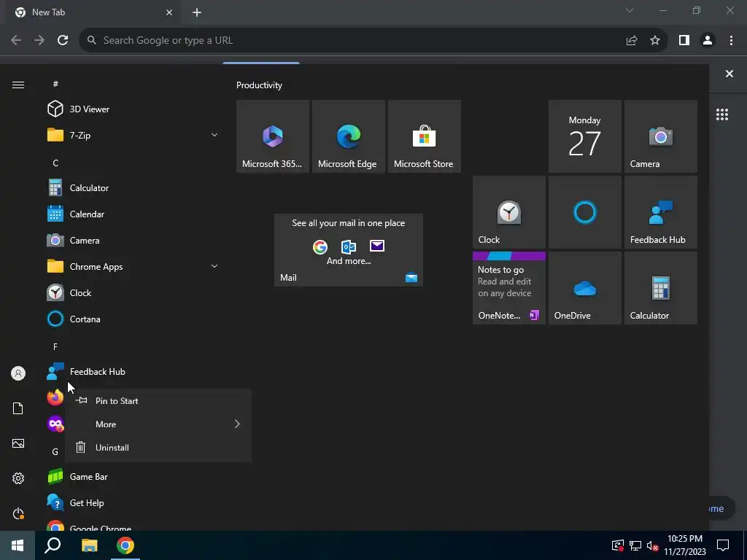Click the muted volume icon in tray
This screenshot has width=747, height=560.
[x=653, y=545]
